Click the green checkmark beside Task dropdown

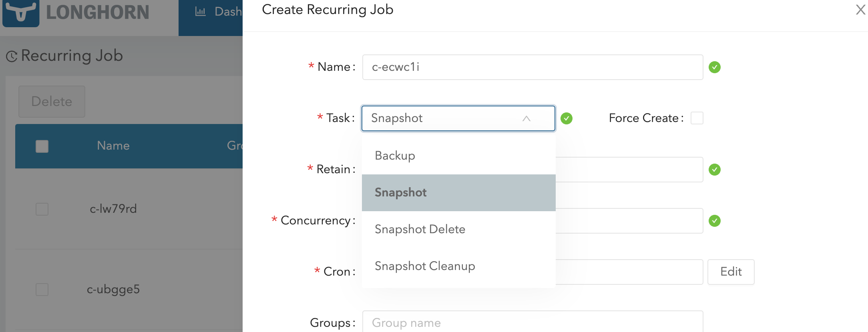tap(567, 118)
